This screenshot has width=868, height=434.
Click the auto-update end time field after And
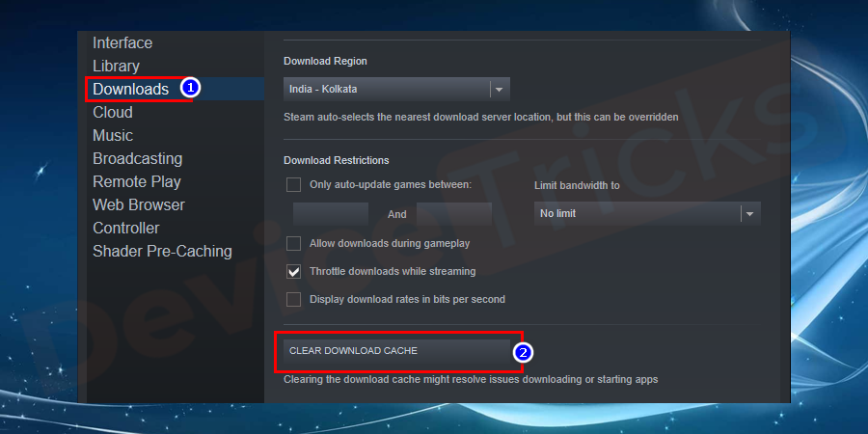click(454, 214)
